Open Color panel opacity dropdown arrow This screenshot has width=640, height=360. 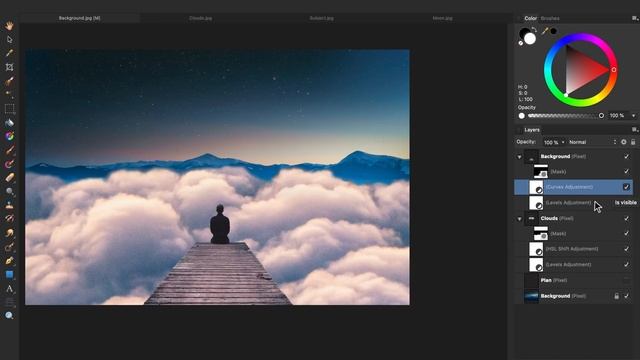tap(633, 116)
